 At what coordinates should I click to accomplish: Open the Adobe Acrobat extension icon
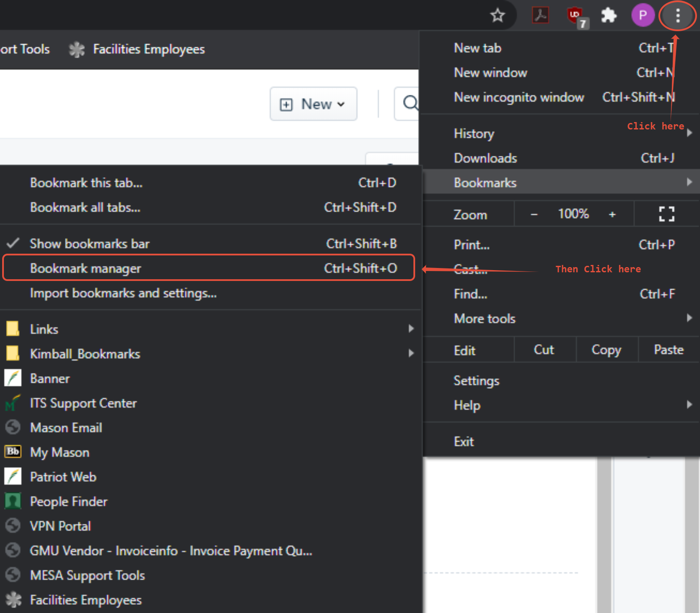point(540,16)
